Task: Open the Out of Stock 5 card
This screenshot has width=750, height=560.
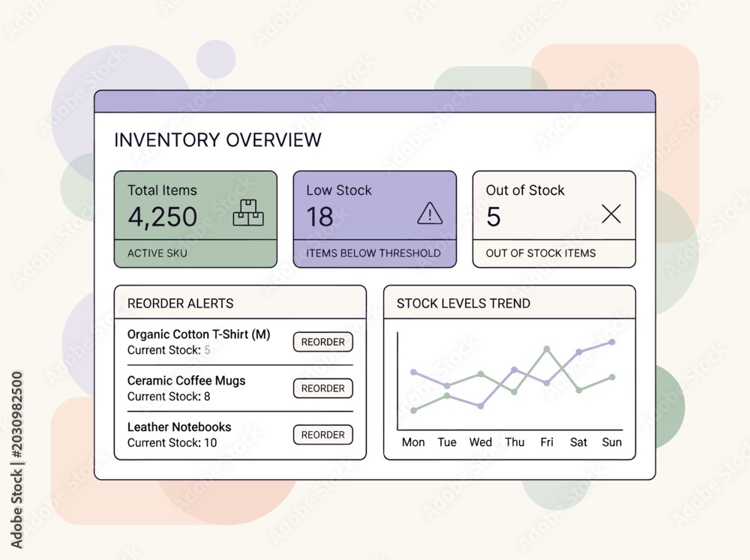Action: [554, 219]
